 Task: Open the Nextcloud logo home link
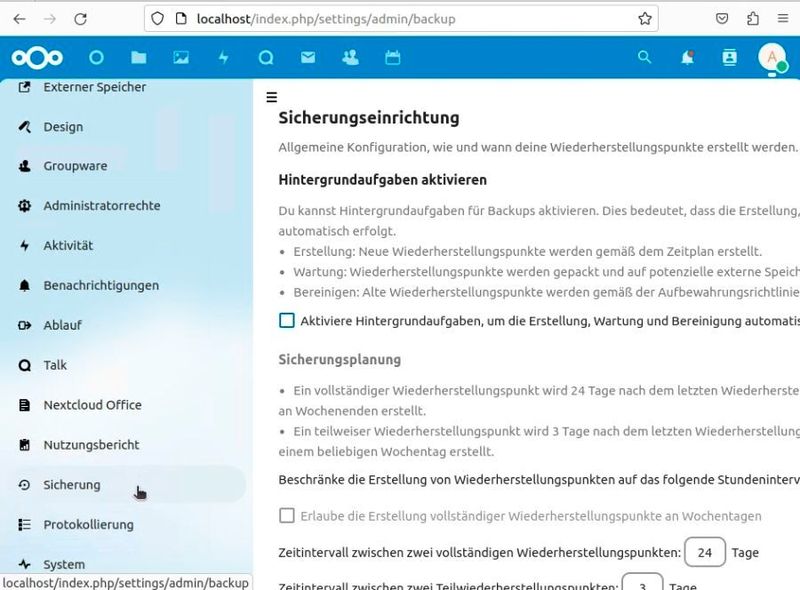tap(37, 58)
